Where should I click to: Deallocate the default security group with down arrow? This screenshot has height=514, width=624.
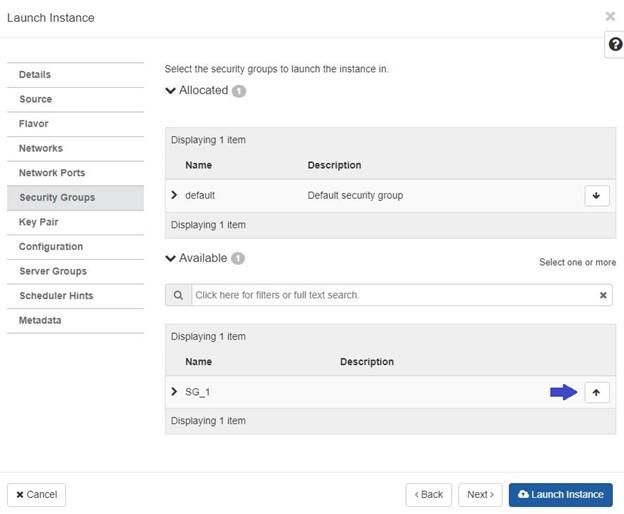point(596,195)
